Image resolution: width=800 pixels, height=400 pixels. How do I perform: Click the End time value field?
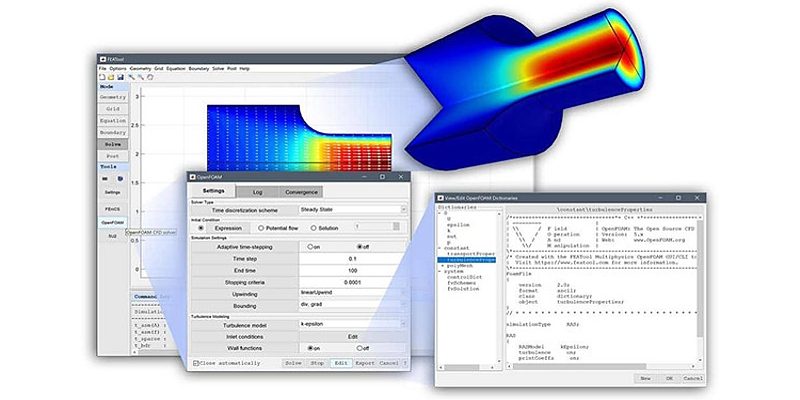(353, 271)
